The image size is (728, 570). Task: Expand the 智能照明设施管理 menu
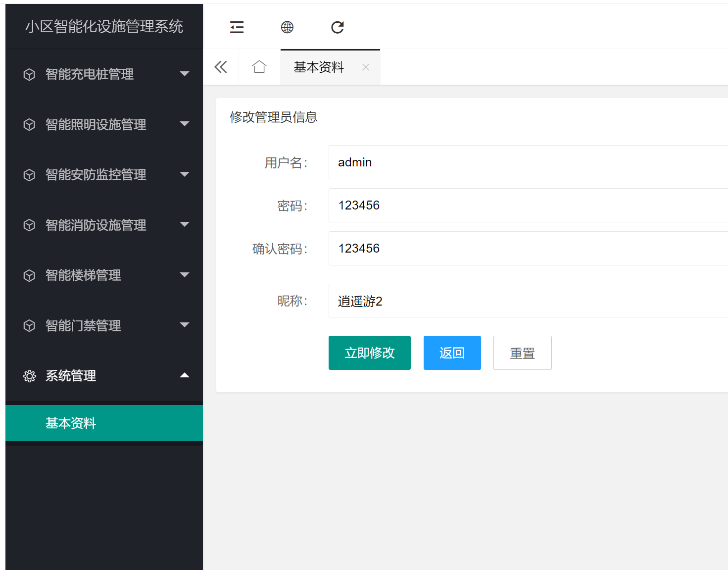(x=185, y=124)
